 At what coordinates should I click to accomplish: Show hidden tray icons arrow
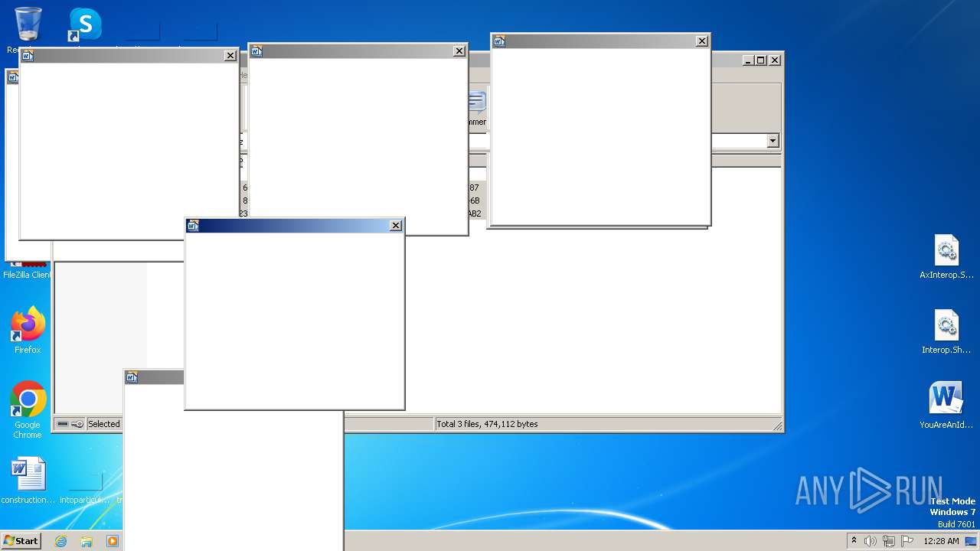[x=854, y=540]
